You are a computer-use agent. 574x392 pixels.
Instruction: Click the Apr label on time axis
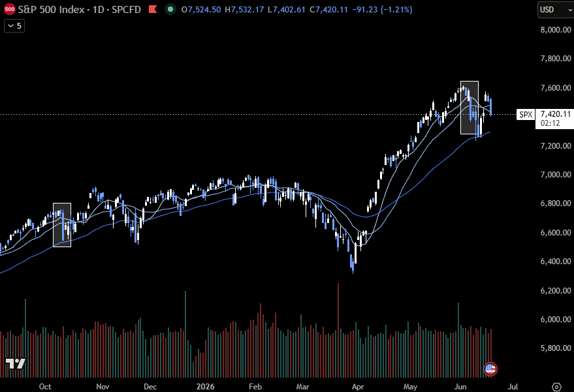pos(358,387)
